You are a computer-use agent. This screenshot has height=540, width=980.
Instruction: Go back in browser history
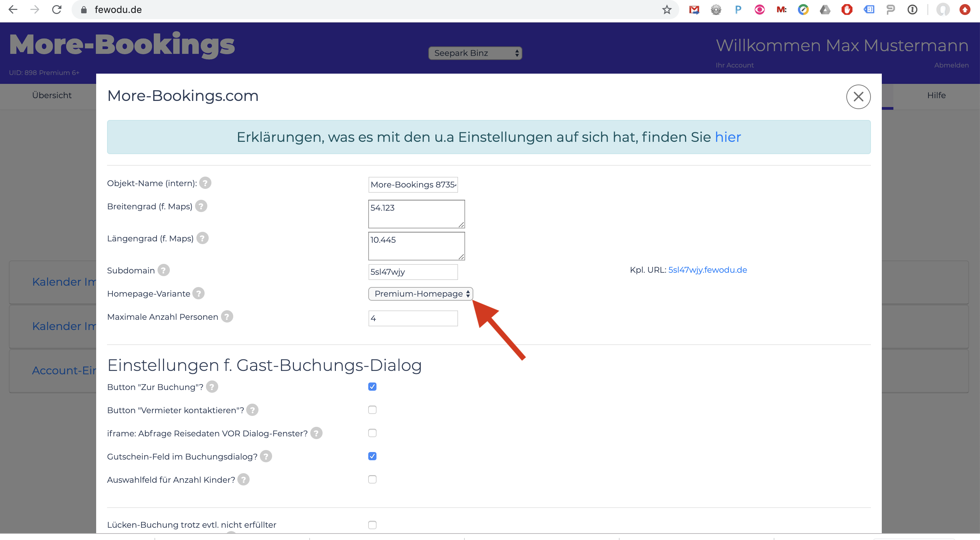[x=13, y=10]
